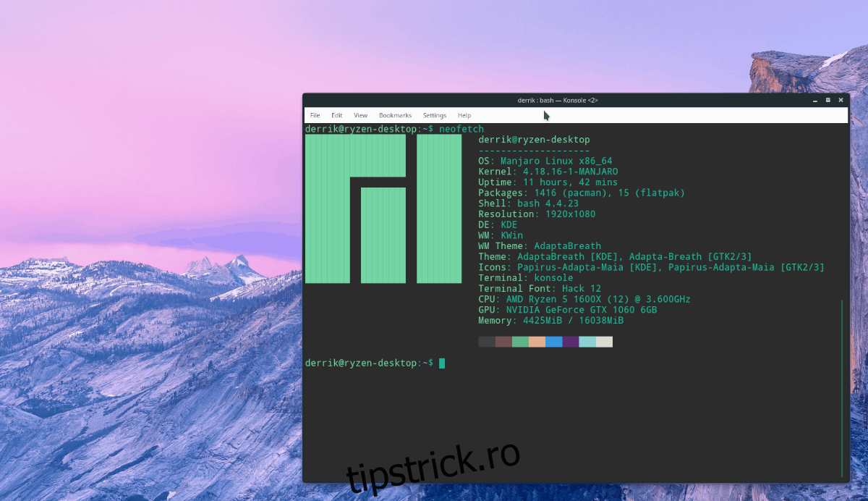Viewport: 868px width, 501px height.
Task: Expand the Bookmarks menu
Action: click(x=395, y=115)
